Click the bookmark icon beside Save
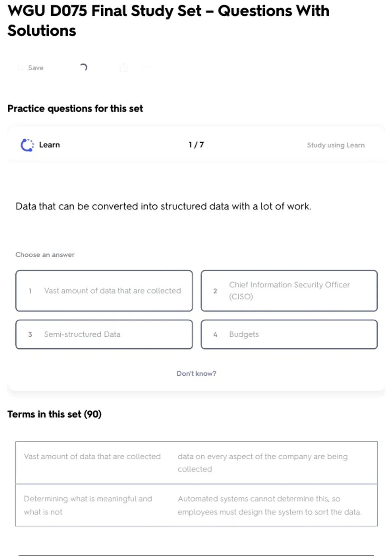 click(21, 68)
